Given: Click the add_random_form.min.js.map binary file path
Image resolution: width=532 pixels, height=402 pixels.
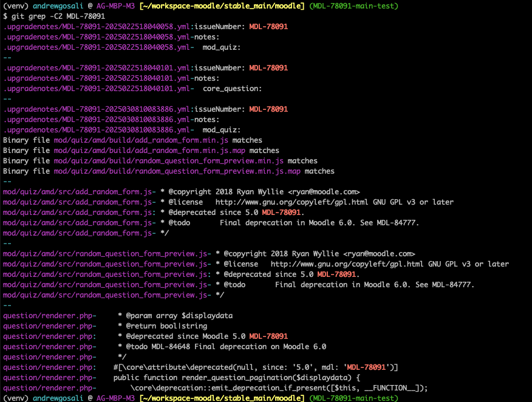Looking at the screenshot, I should tap(149, 150).
